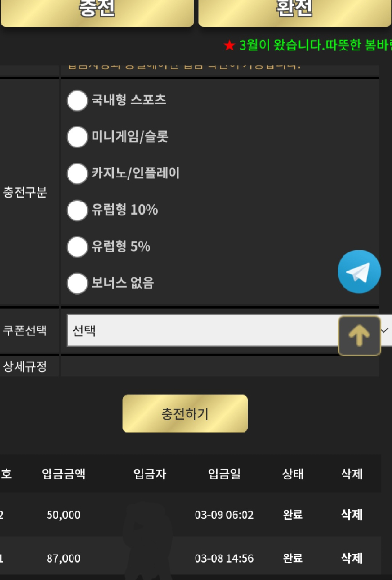The width and height of the screenshot is (392, 580).
Task: Select the 미니게임/슬롯 radio option
Action: point(77,137)
